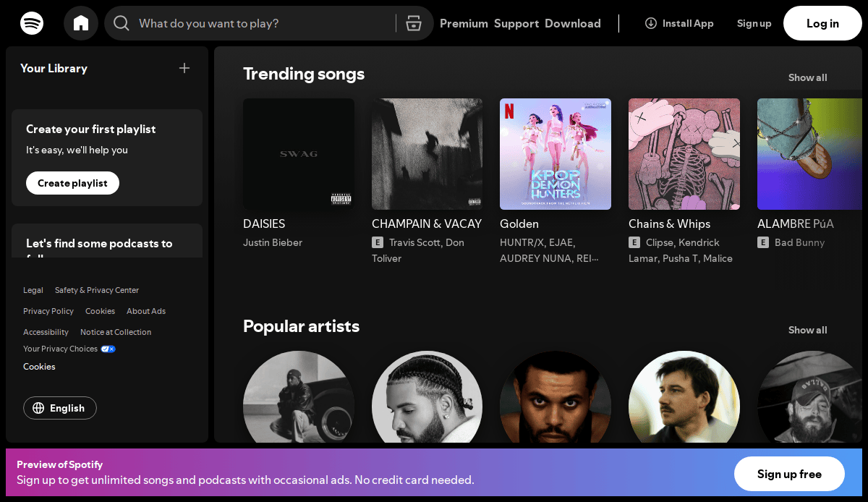Open About Ads footer link
The width and height of the screenshot is (868, 502).
pos(146,311)
